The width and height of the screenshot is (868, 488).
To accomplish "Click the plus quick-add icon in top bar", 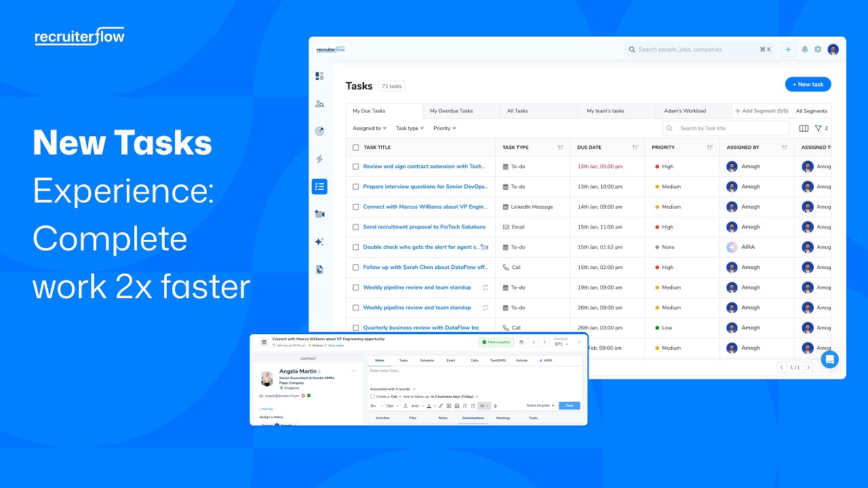I will tap(788, 49).
